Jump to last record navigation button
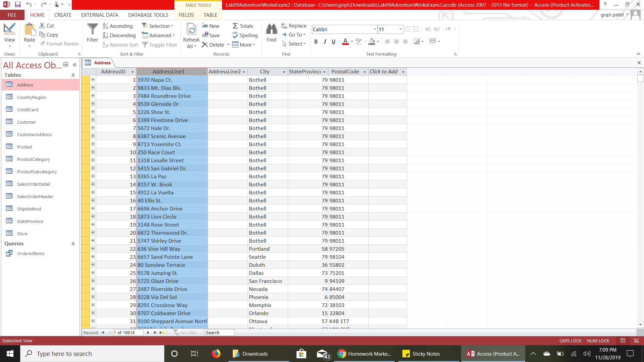 pos(155,333)
